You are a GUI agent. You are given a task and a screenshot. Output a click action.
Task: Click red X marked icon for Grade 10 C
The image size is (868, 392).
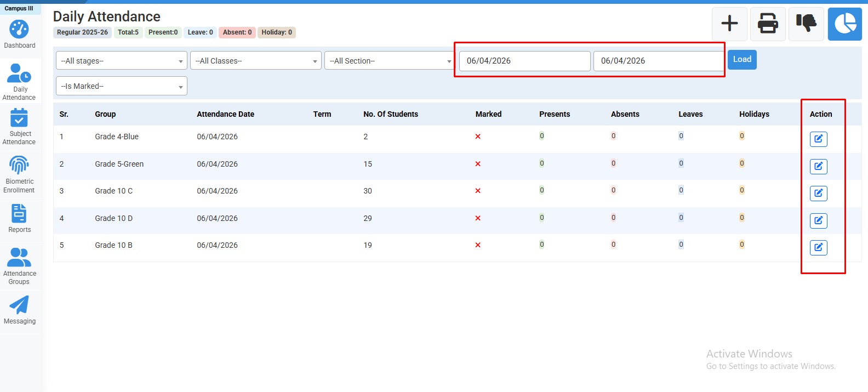478,191
